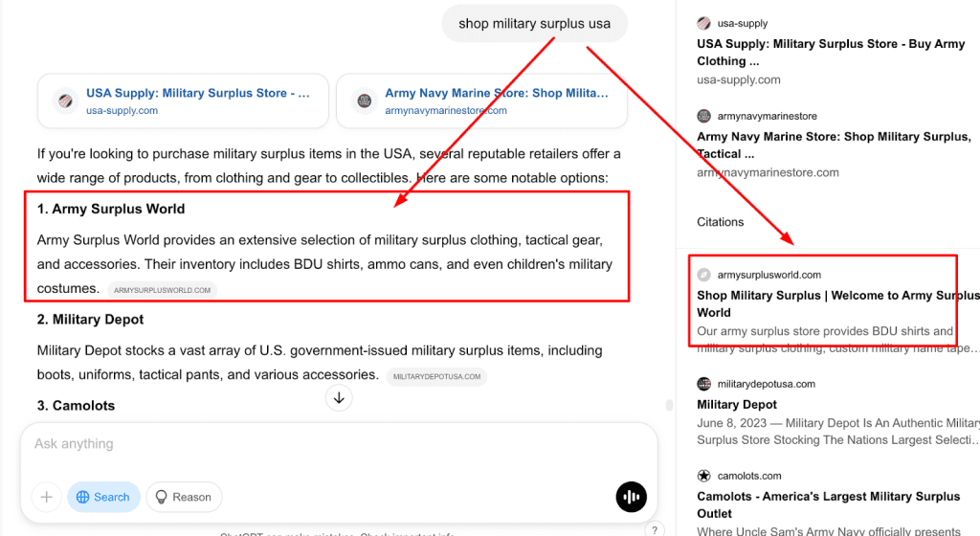Click the usa-supply.com URL text in sidebar
980x536 pixels.
739,80
